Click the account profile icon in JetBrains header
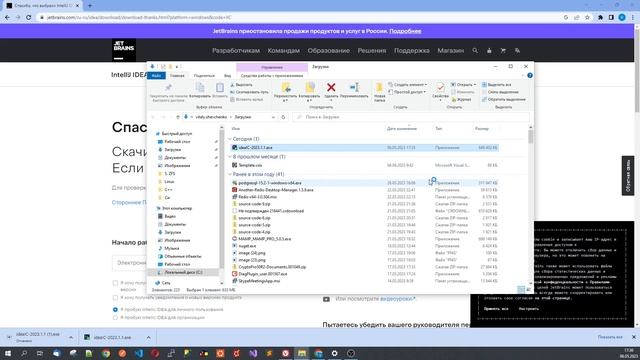Image resolution: width=640 pixels, height=360 pixels. tap(489, 51)
